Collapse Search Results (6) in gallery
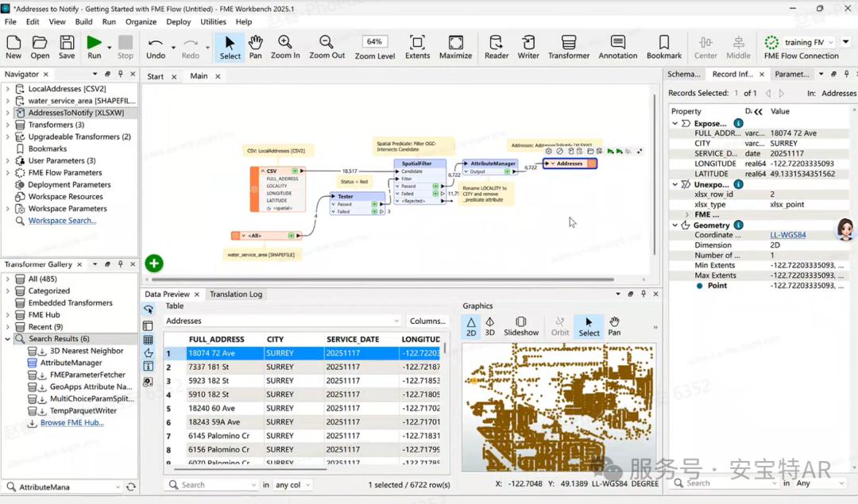Screen dimensions: 858x504 [x=8, y=339]
